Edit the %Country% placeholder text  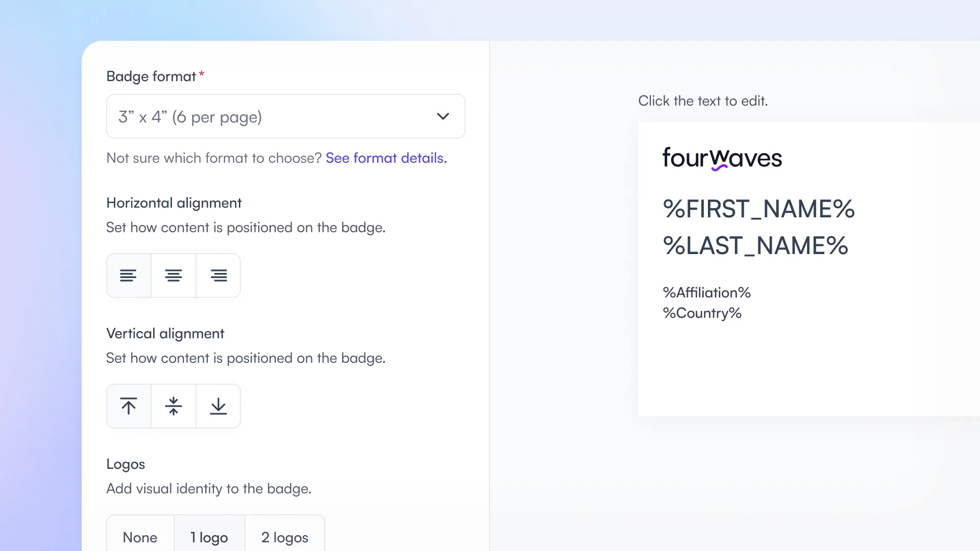tap(702, 313)
